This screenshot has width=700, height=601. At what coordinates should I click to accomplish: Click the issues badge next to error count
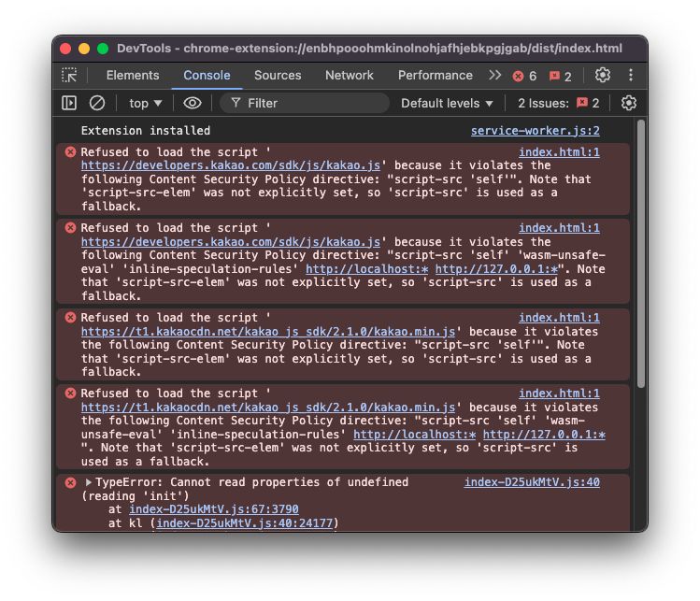[x=560, y=76]
